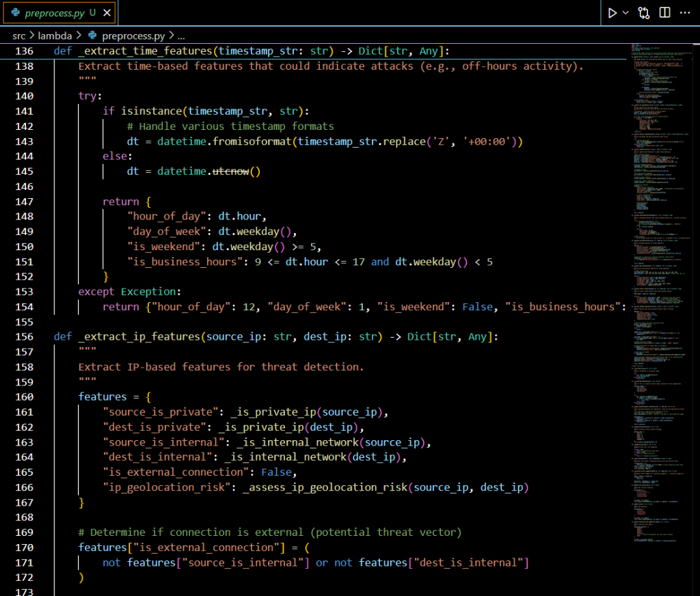Close the preprocess.py tab
The width and height of the screenshot is (700, 596).
pyautogui.click(x=107, y=13)
